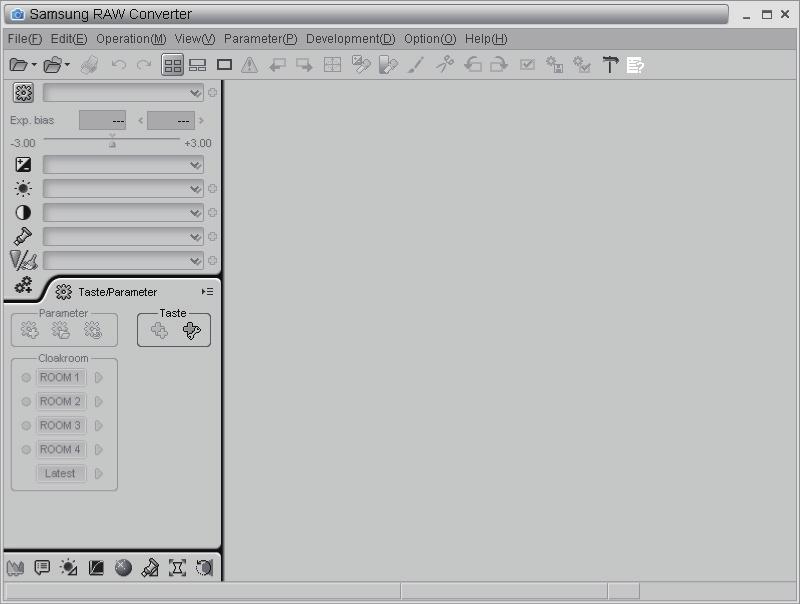Click the gears development icon in sidebar

pyautogui.click(x=23, y=285)
